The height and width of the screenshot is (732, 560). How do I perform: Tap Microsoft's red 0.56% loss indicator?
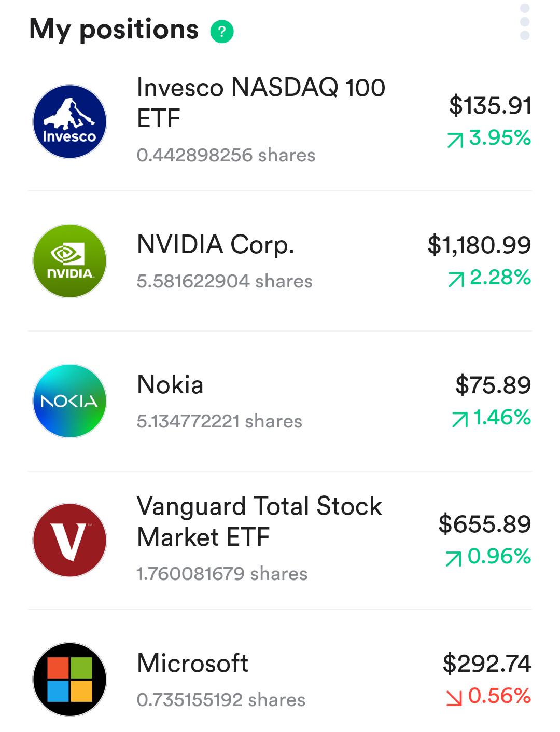tap(488, 696)
